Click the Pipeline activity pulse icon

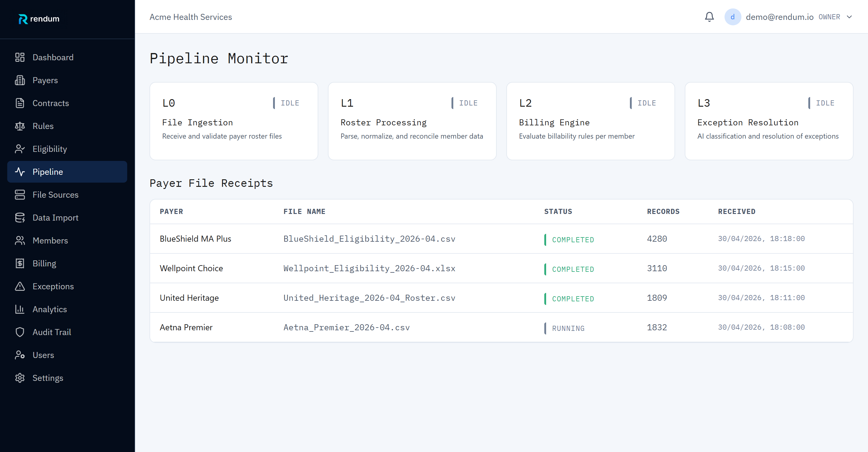20,172
